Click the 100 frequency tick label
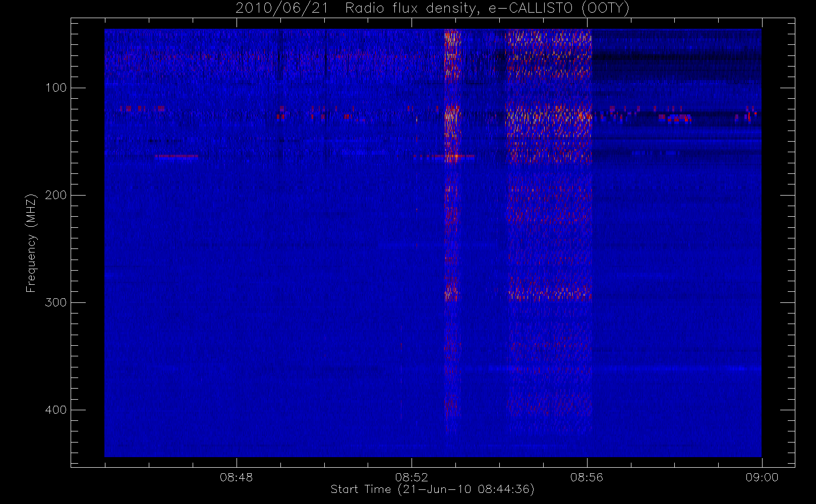The image size is (816, 504). click(55, 88)
